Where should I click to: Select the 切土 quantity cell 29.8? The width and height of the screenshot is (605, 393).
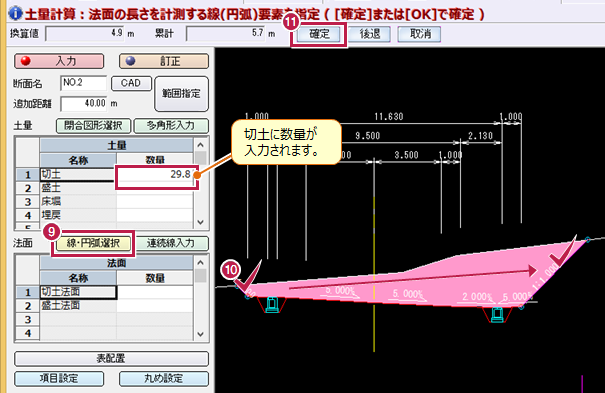(155, 174)
